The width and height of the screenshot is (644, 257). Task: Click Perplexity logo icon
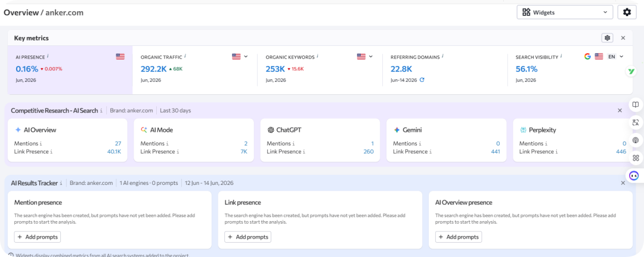[x=524, y=130]
